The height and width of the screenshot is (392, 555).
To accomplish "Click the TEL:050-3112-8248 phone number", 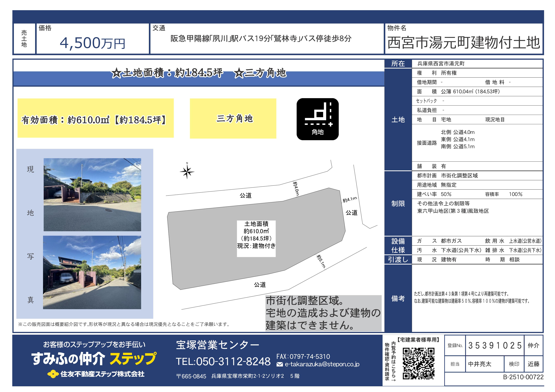I will (223, 361).
